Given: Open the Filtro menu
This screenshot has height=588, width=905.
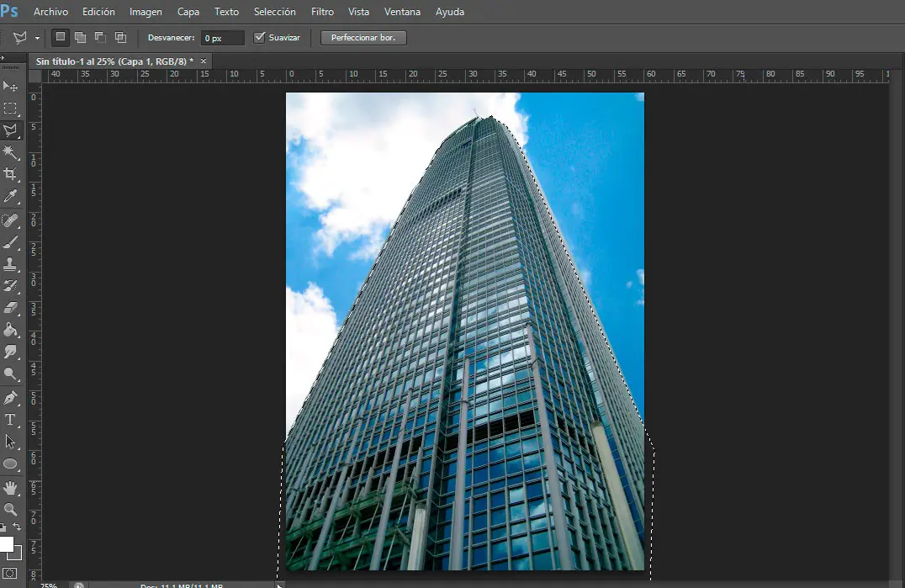Looking at the screenshot, I should click(322, 12).
